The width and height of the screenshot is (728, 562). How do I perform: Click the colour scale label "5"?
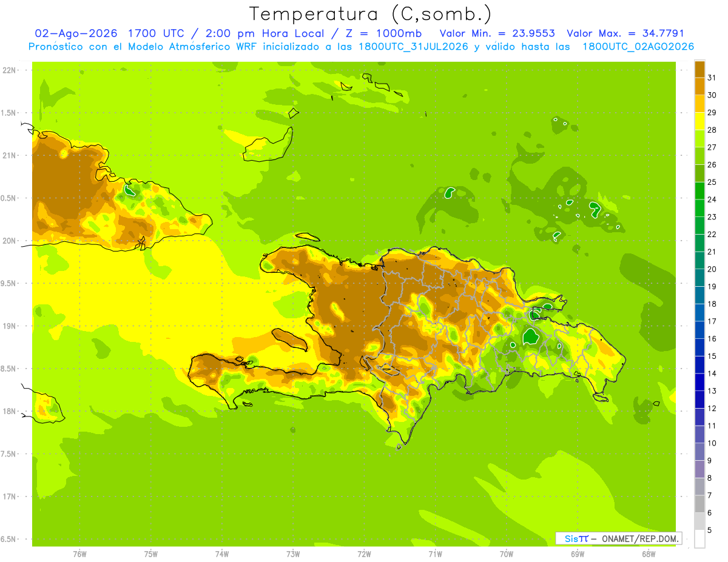pyautogui.click(x=710, y=530)
